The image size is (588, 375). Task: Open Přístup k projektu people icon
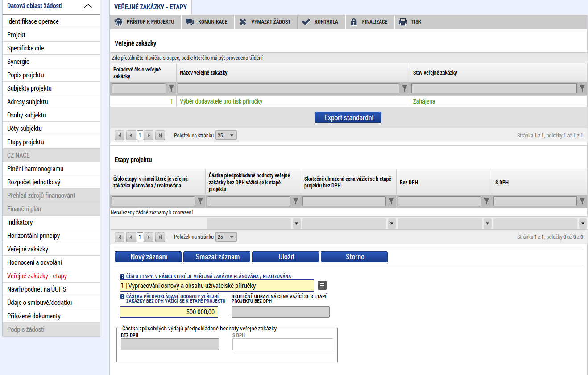[x=118, y=22]
